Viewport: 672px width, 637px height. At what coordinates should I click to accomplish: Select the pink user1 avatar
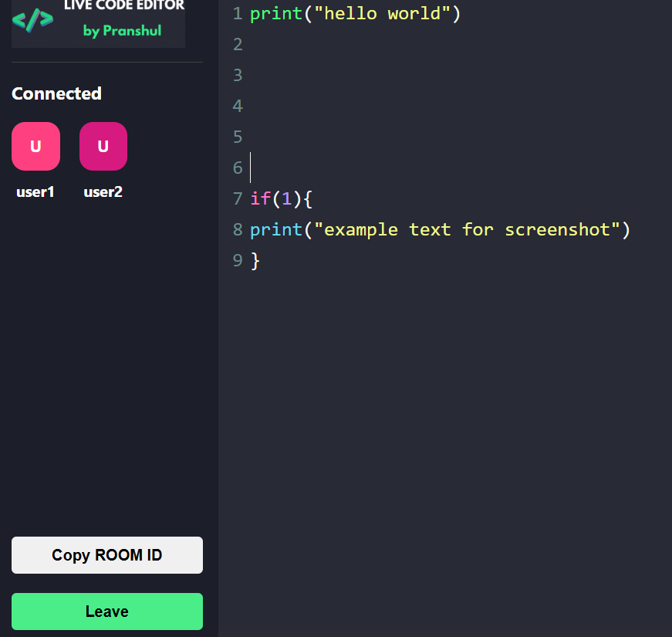[x=35, y=146]
